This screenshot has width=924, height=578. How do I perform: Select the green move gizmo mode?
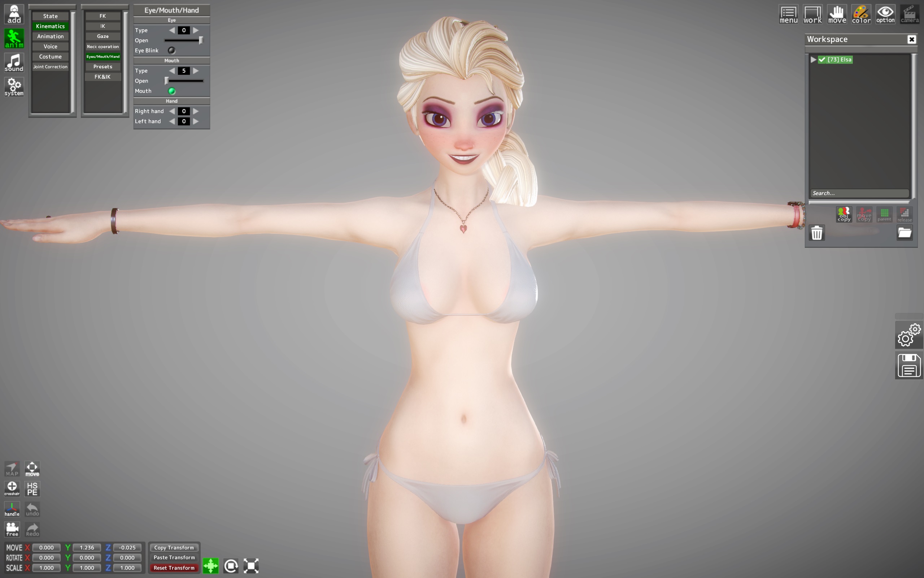coord(211,566)
